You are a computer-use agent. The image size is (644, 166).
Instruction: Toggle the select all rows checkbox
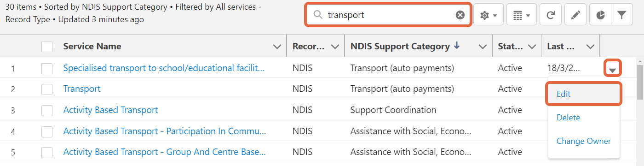47,47
